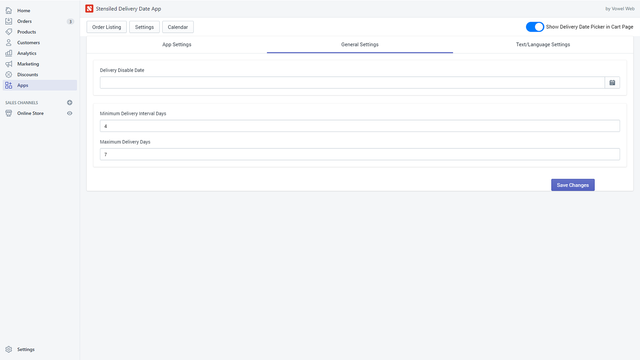
Task: Focus the Minimum Delivery Interval Days field
Action: coord(360,126)
